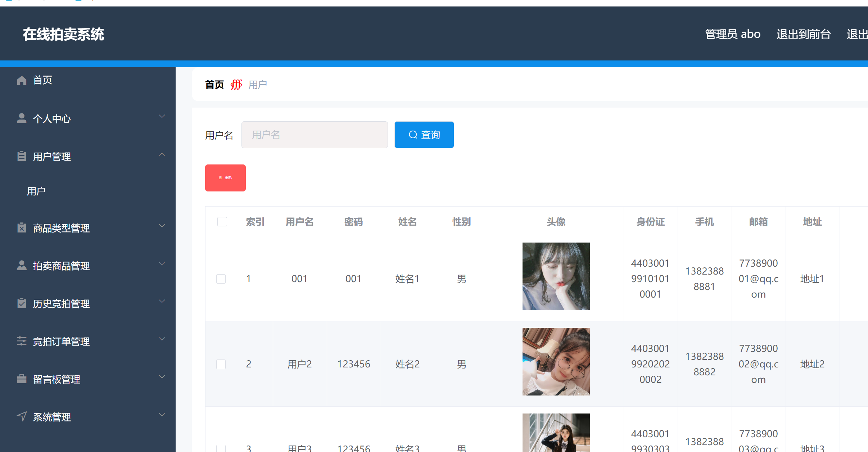Check the select-all checkbox in table header
The height and width of the screenshot is (452, 868).
click(x=222, y=222)
